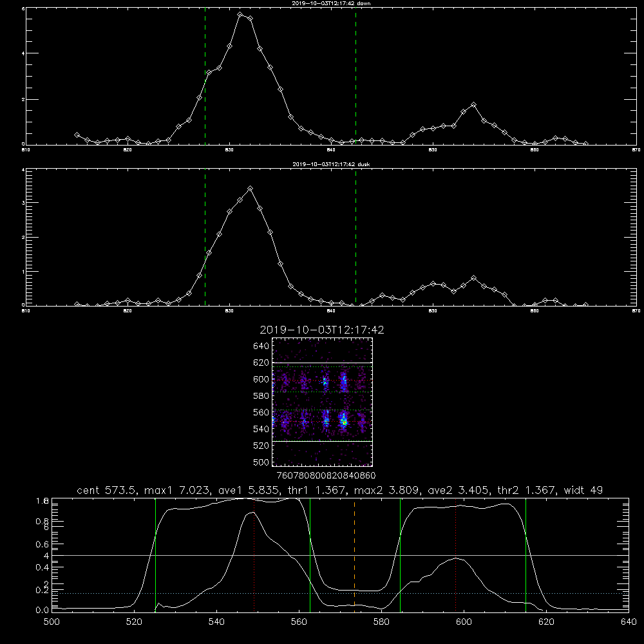This screenshot has width=644, height=644.
Task: Click the right green dashed line in dawn plot
Action: pos(355,76)
